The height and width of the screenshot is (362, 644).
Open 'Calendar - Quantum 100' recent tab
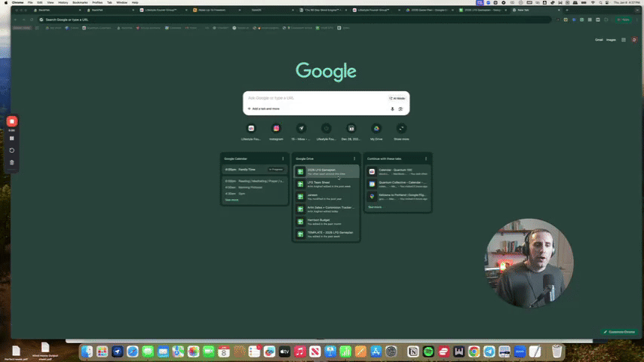(x=398, y=172)
